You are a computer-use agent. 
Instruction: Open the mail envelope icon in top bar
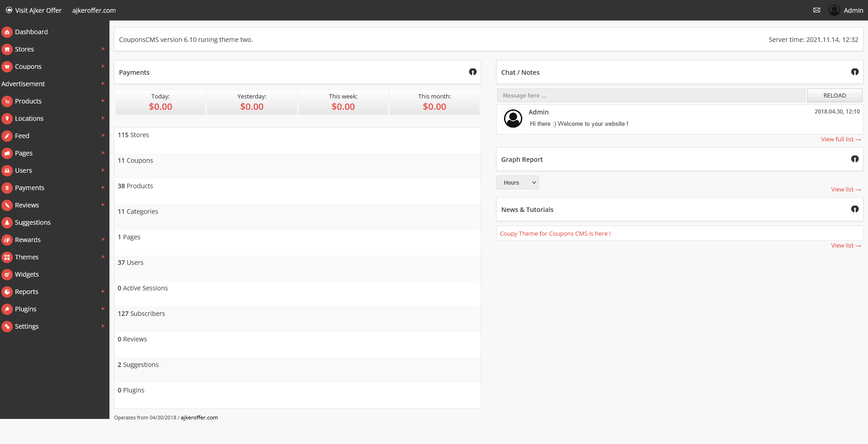(816, 10)
